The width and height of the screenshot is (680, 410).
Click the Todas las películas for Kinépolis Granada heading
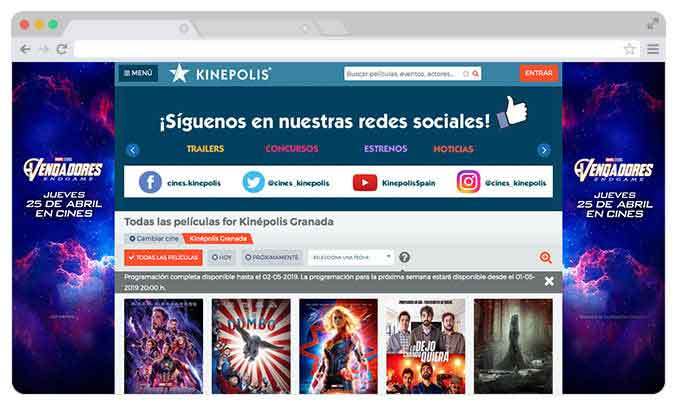click(x=229, y=222)
